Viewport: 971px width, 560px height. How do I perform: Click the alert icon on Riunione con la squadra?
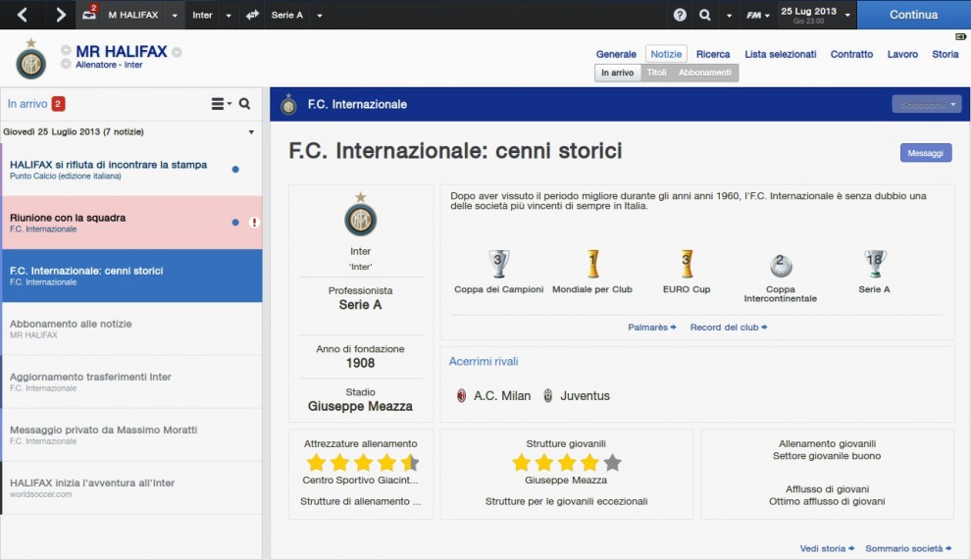(254, 223)
